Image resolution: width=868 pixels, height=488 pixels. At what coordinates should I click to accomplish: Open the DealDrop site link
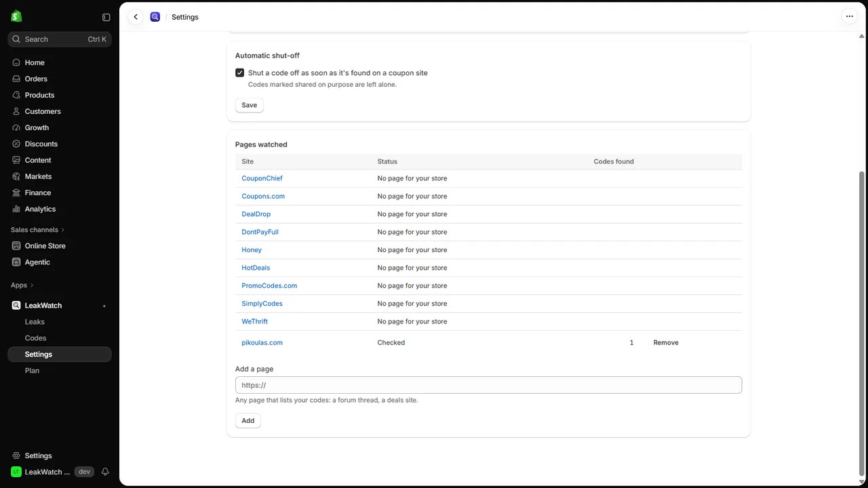[256, 214]
